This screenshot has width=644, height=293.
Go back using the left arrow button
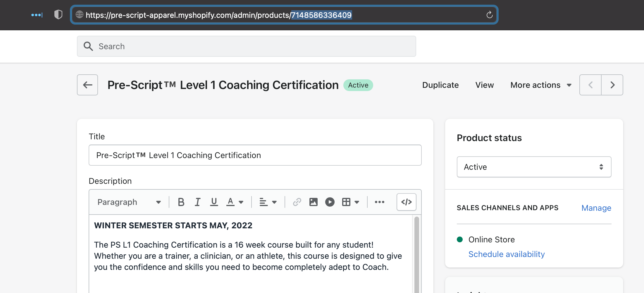point(87,85)
